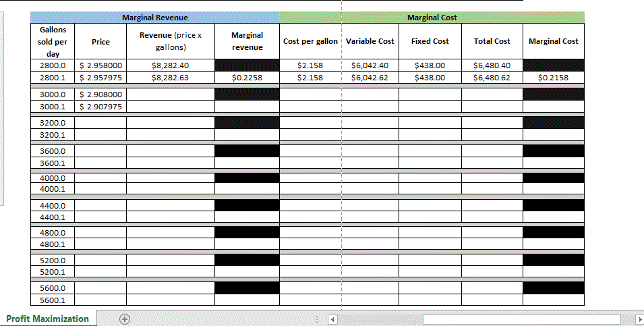Select the marginal revenue value $0.2258

247,78
